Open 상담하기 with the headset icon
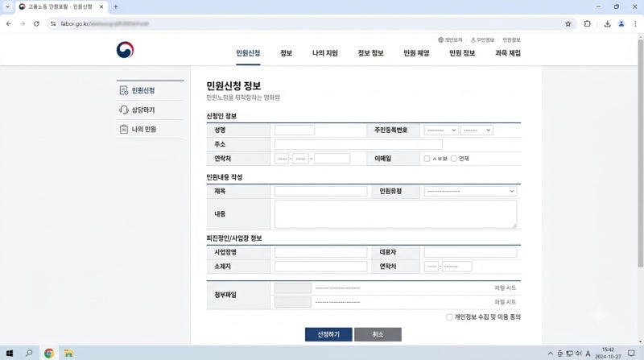644x360 pixels. 138,110
